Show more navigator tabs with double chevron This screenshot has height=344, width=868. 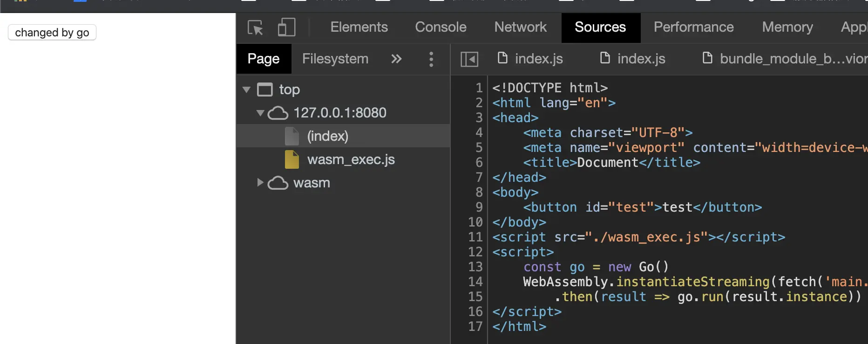coord(396,59)
